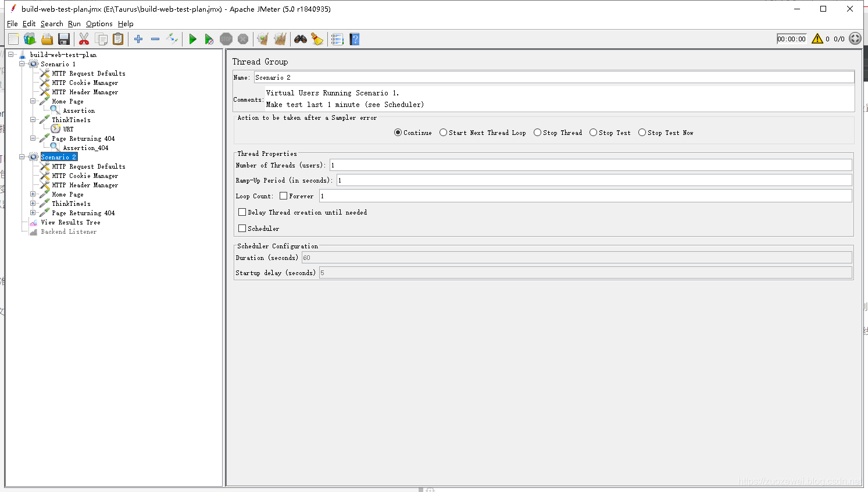This screenshot has width=868, height=492.
Task: Collapse Page Returning 404 under Scenario 1
Action: pos(33,138)
